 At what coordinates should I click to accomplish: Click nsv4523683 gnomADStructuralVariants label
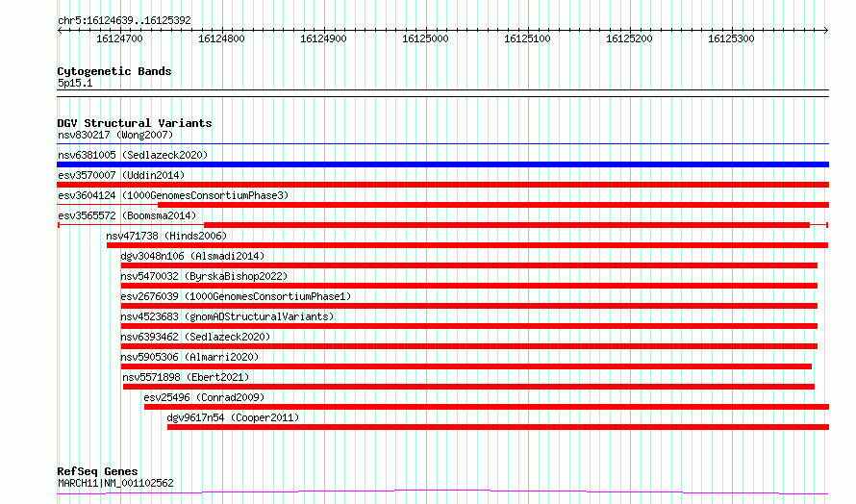click(x=227, y=316)
